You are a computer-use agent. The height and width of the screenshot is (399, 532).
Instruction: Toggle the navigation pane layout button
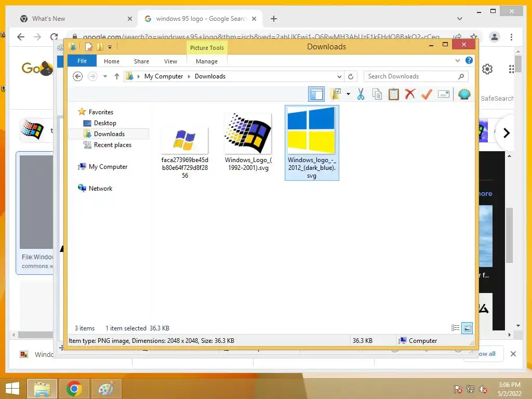tap(316, 94)
